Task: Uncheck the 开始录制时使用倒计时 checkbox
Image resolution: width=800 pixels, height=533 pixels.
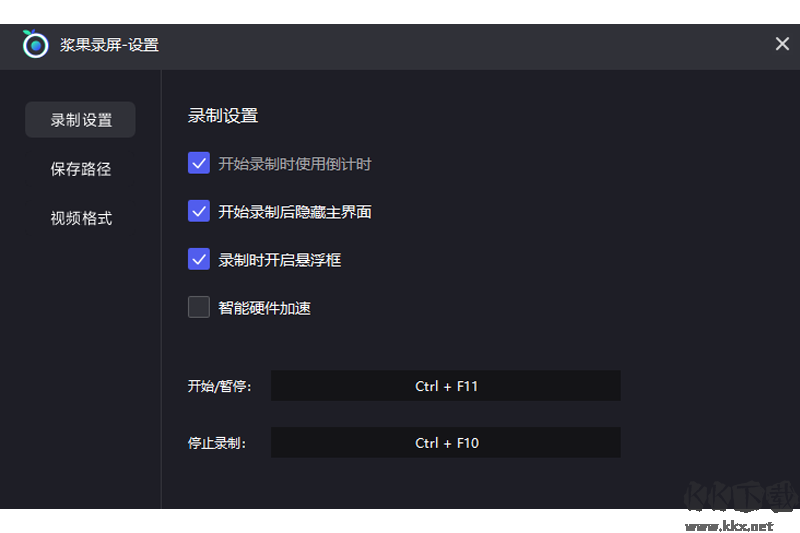Action: [199, 163]
